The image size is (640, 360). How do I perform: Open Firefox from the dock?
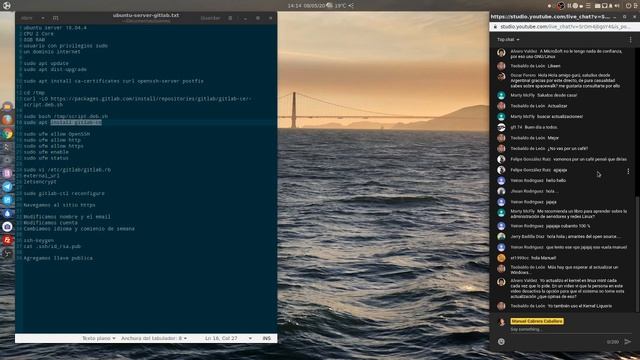tap(7, 120)
